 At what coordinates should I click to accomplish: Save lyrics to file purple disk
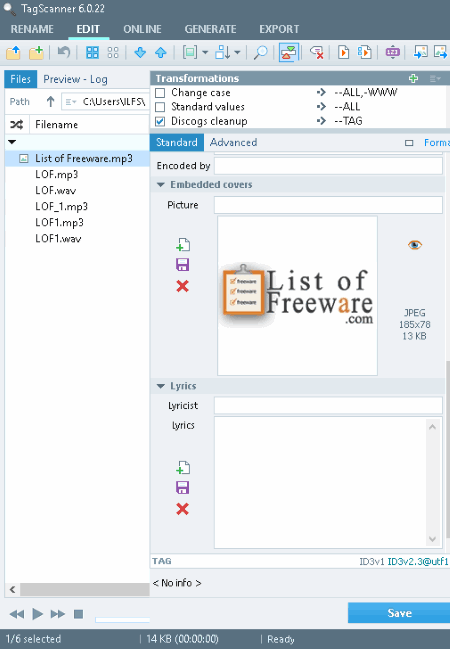coord(183,488)
